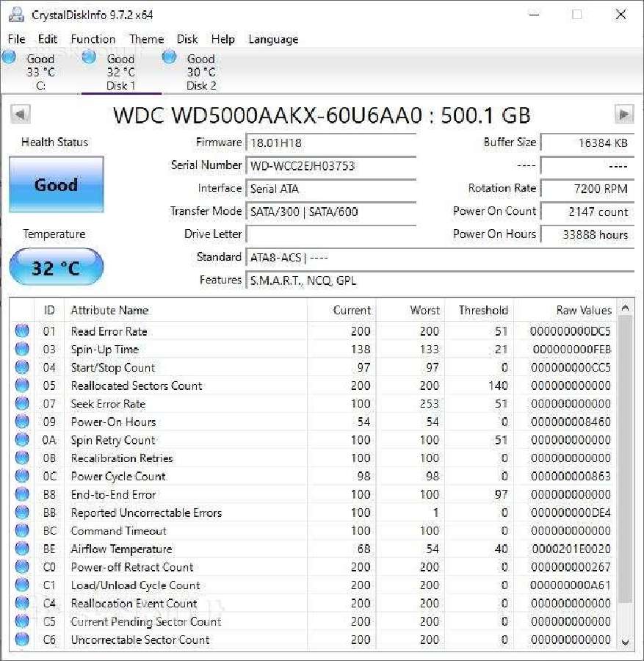The height and width of the screenshot is (661, 644).
Task: Click the Features field
Action: pos(440,280)
